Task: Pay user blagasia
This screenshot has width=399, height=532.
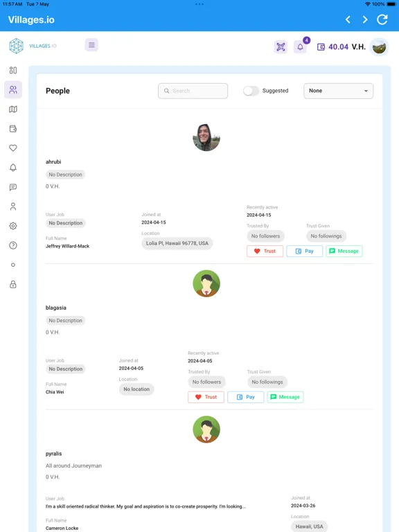Action: click(x=246, y=397)
